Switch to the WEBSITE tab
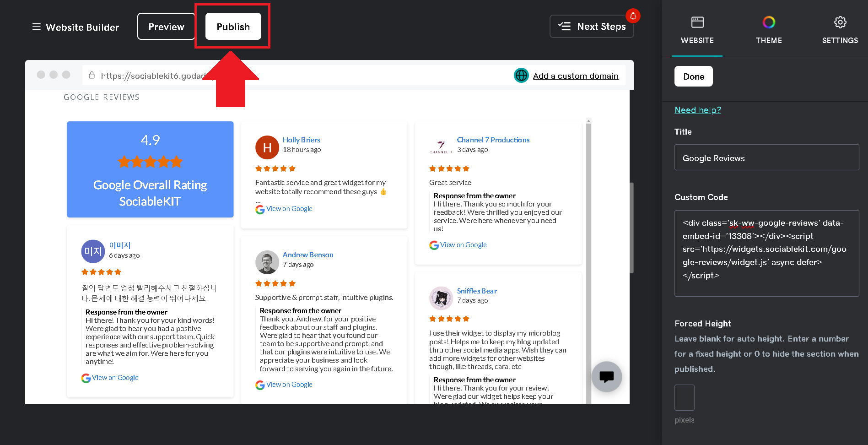Screen dimensions: 868x445 point(697,29)
